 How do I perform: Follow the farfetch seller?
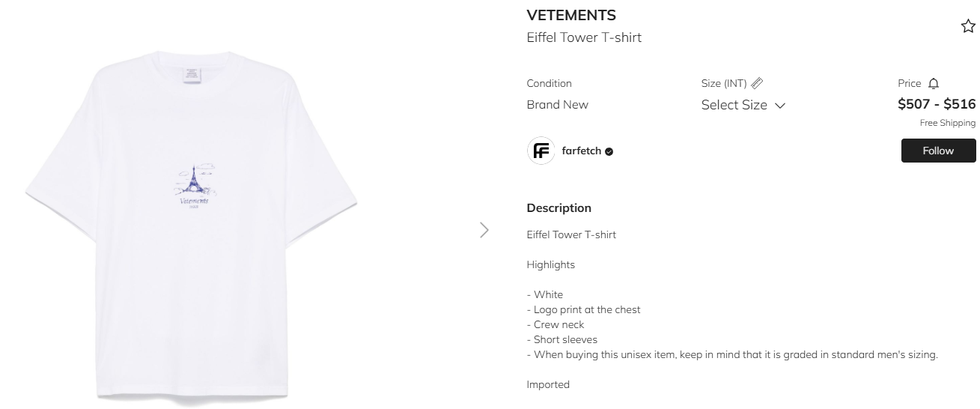938,151
